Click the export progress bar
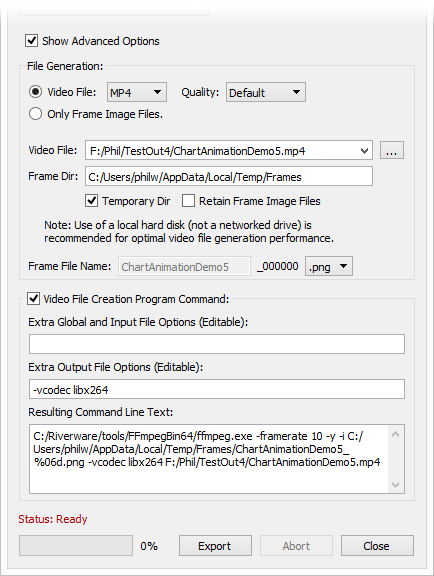This screenshot has width=434, height=576. coord(76,546)
